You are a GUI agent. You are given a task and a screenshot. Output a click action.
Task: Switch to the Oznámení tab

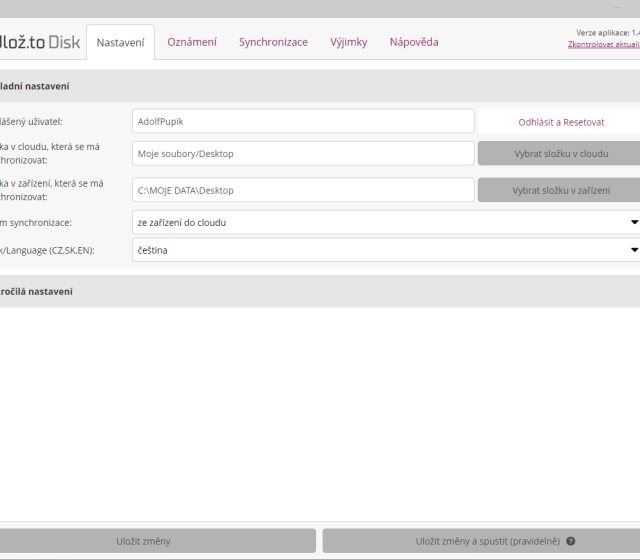(192, 42)
